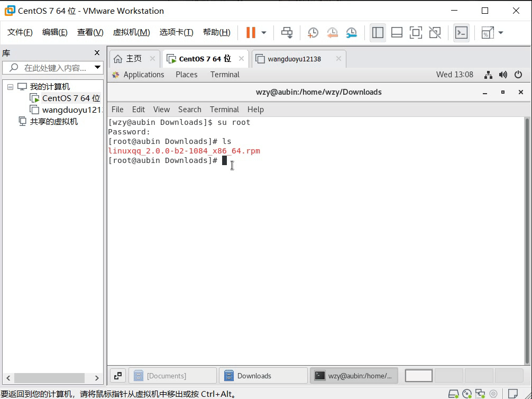The width and height of the screenshot is (532, 399).
Task: Switch to the wangduoyu12138 tab
Action: point(296,58)
